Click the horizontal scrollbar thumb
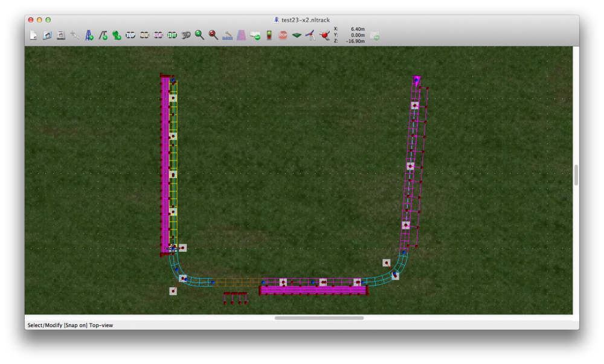 pos(319,318)
